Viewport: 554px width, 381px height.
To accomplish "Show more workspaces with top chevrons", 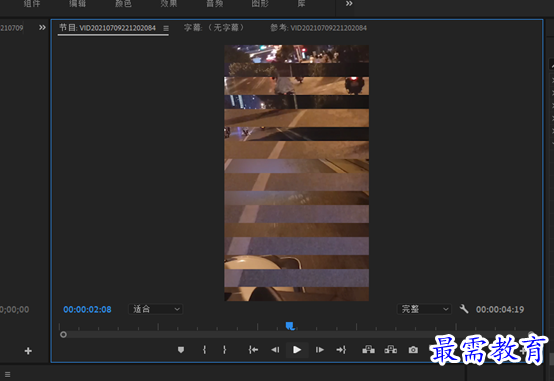I will point(349,4).
